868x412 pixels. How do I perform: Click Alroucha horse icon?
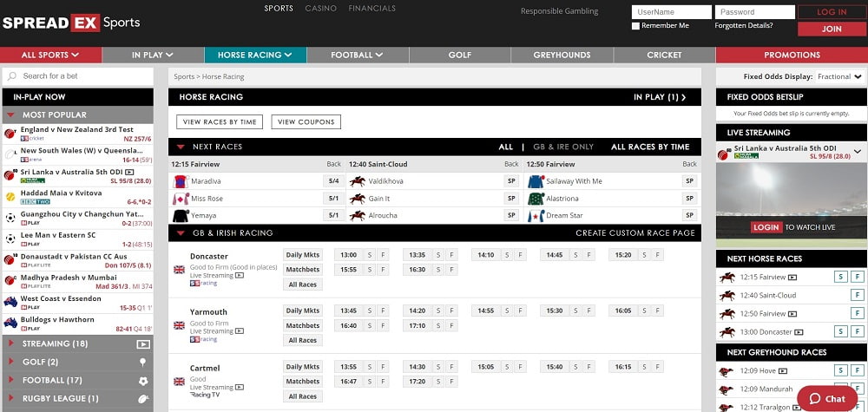click(358, 216)
